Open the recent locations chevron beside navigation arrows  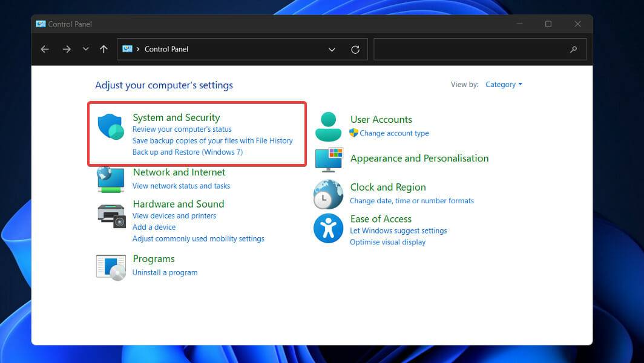pyautogui.click(x=85, y=49)
